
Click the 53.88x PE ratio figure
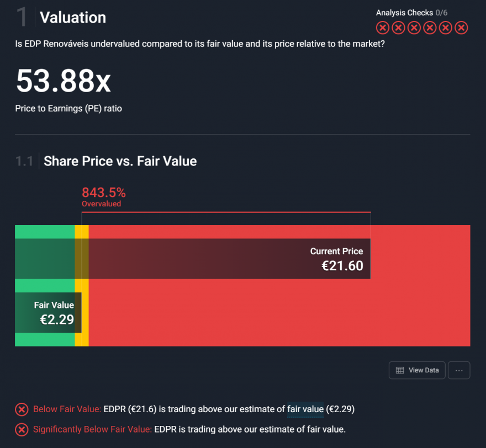pos(63,81)
